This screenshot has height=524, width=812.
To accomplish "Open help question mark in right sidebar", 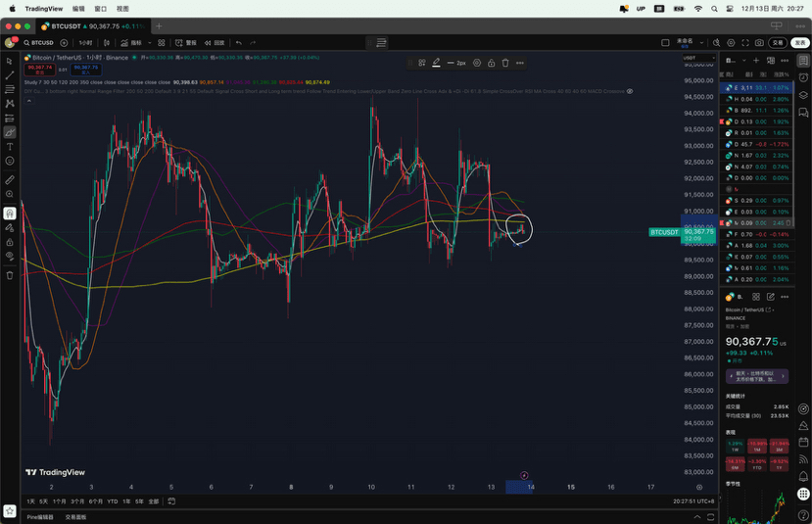I will coord(803,513).
